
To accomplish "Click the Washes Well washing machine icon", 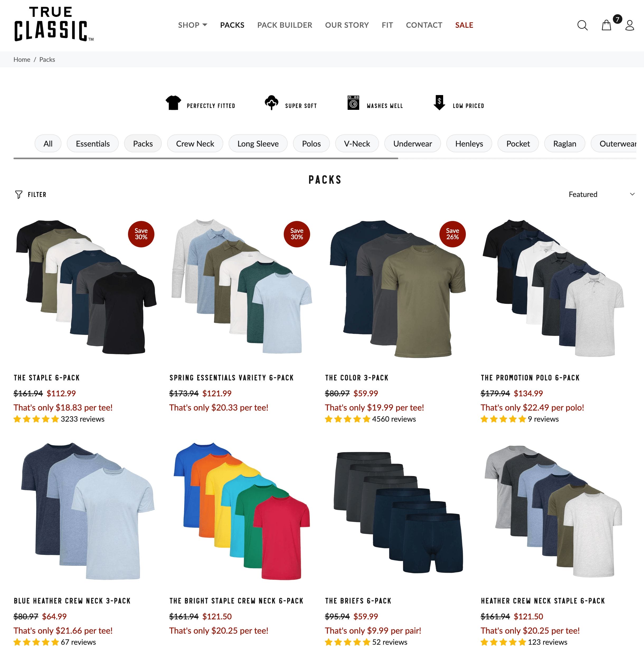I will coord(353,103).
